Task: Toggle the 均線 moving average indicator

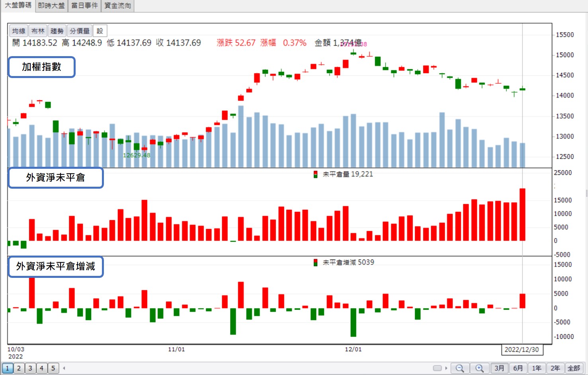Action: 19,31
